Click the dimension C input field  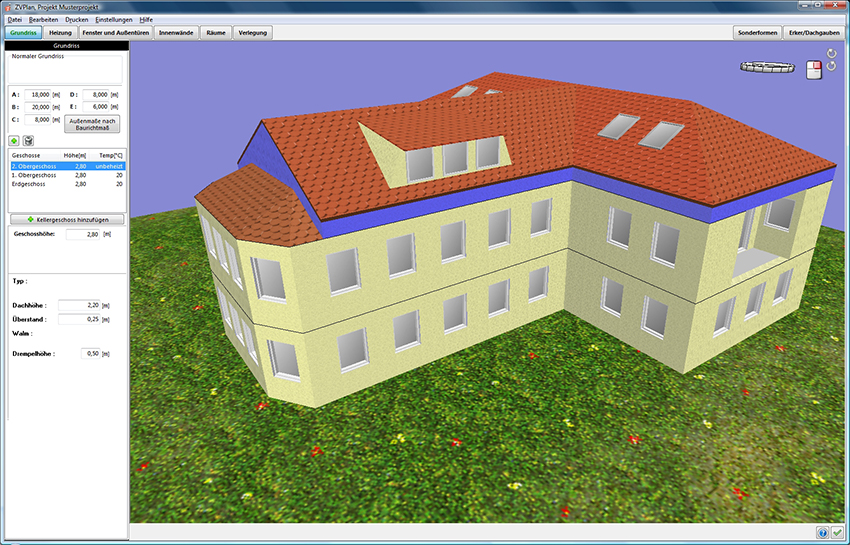click(37, 119)
